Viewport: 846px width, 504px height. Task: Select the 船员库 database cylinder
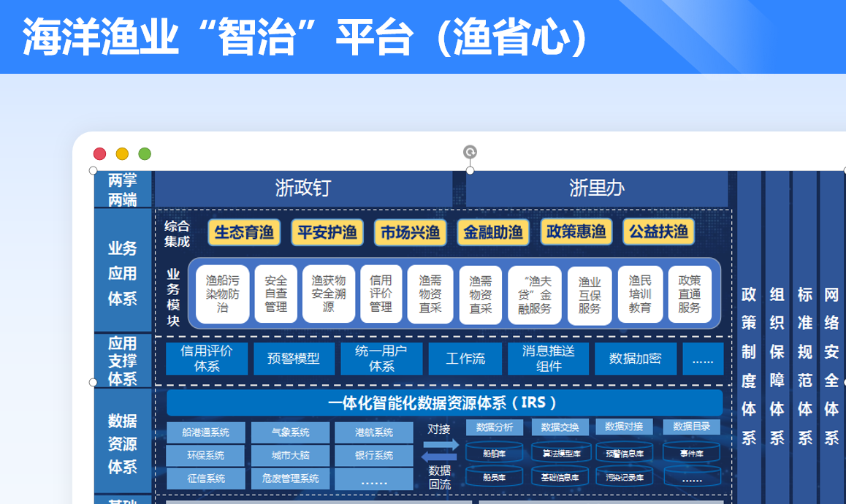point(494,476)
